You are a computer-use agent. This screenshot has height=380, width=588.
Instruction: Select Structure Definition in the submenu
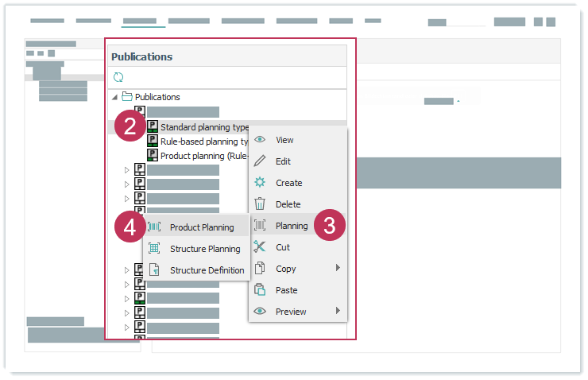(x=207, y=270)
